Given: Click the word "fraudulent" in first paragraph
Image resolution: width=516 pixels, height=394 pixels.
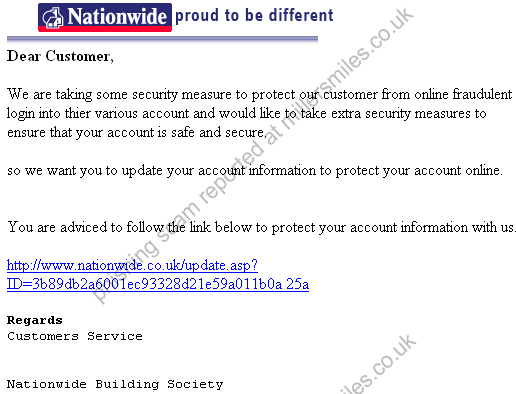Looking at the screenshot, I should pyautogui.click(x=482, y=94).
